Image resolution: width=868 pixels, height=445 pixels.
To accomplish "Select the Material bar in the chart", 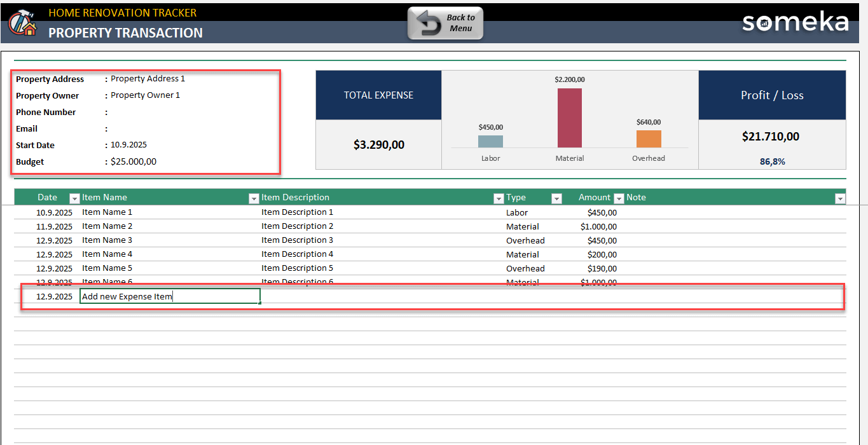I will 569,118.
